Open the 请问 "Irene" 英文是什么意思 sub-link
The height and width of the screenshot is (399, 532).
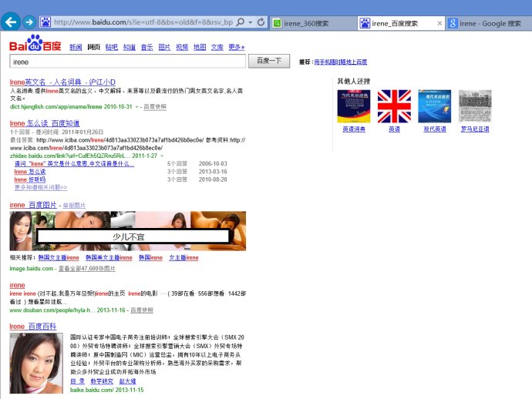pyautogui.click(x=74, y=164)
